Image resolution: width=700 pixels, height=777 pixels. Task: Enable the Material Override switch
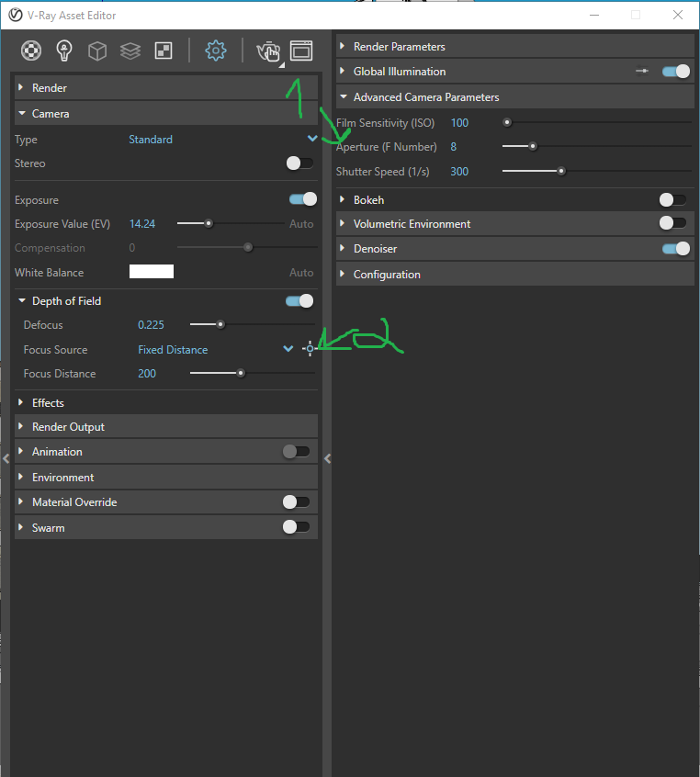[x=296, y=502]
